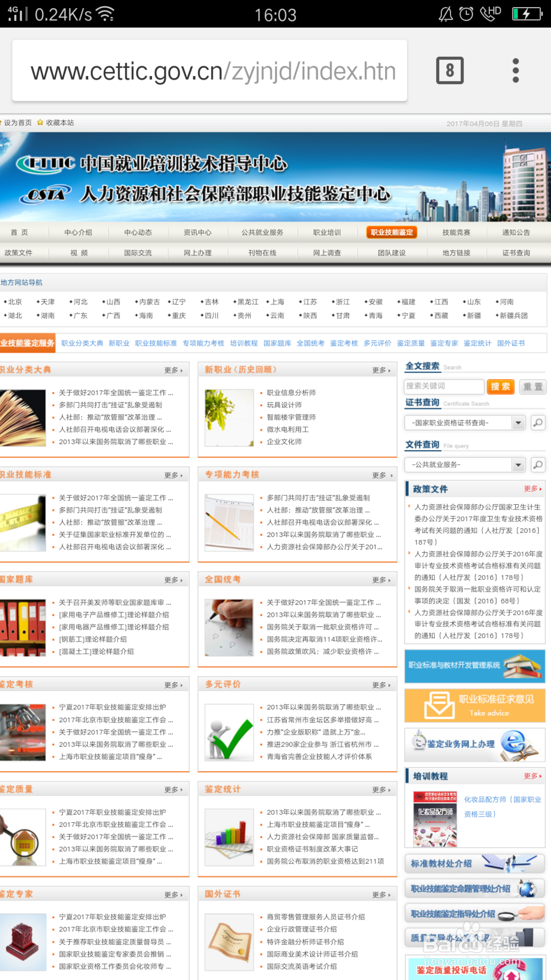Open 证书查询 in second navigation row
The image size is (551, 980).
click(x=516, y=252)
